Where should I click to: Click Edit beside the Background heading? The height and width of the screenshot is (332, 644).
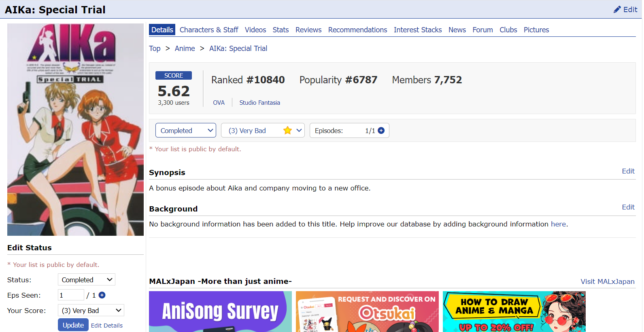(628, 207)
